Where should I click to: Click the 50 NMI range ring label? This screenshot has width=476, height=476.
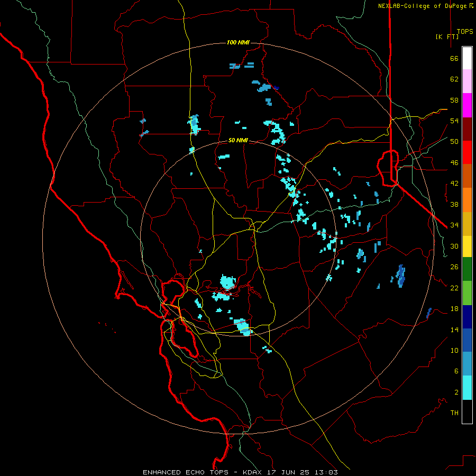coord(238,140)
